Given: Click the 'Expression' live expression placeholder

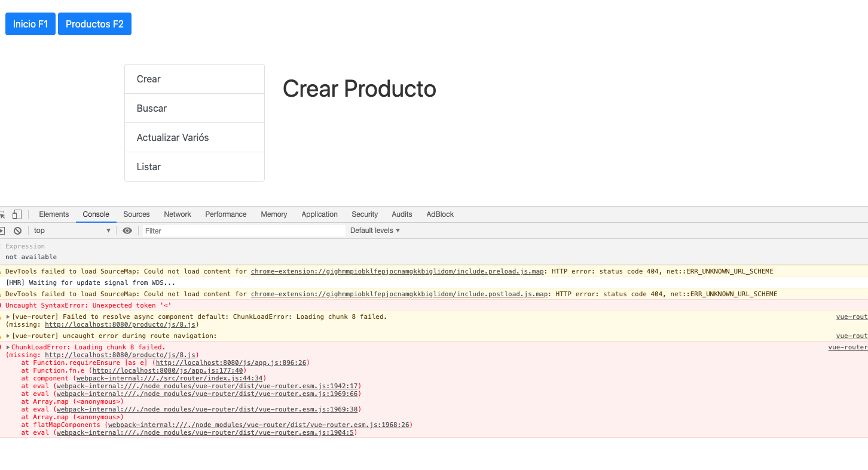Looking at the screenshot, I should pyautogui.click(x=25, y=247).
